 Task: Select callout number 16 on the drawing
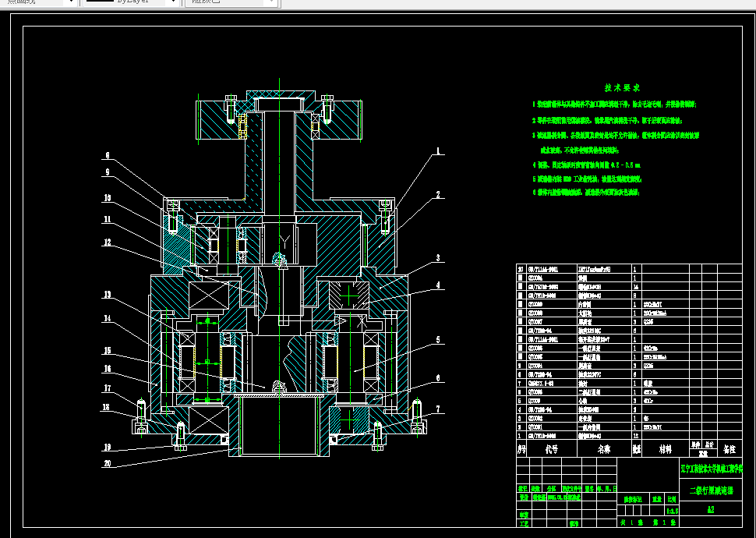[108, 369]
